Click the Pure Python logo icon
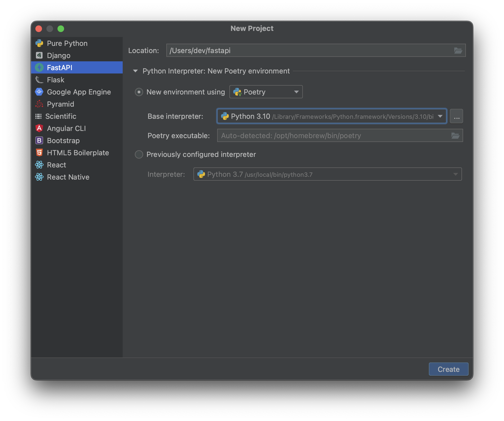The image size is (504, 421). (39, 43)
